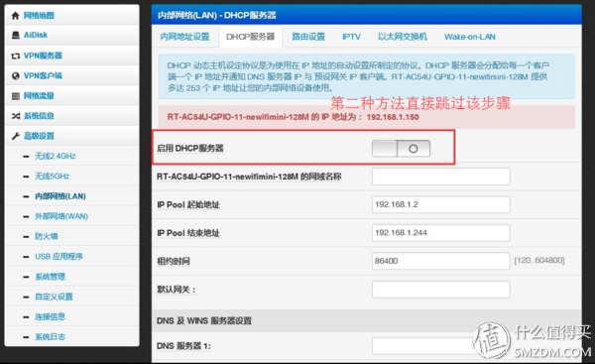The height and width of the screenshot is (364, 595).
Task: Go to the 防火墙 page
Action: (x=47, y=236)
